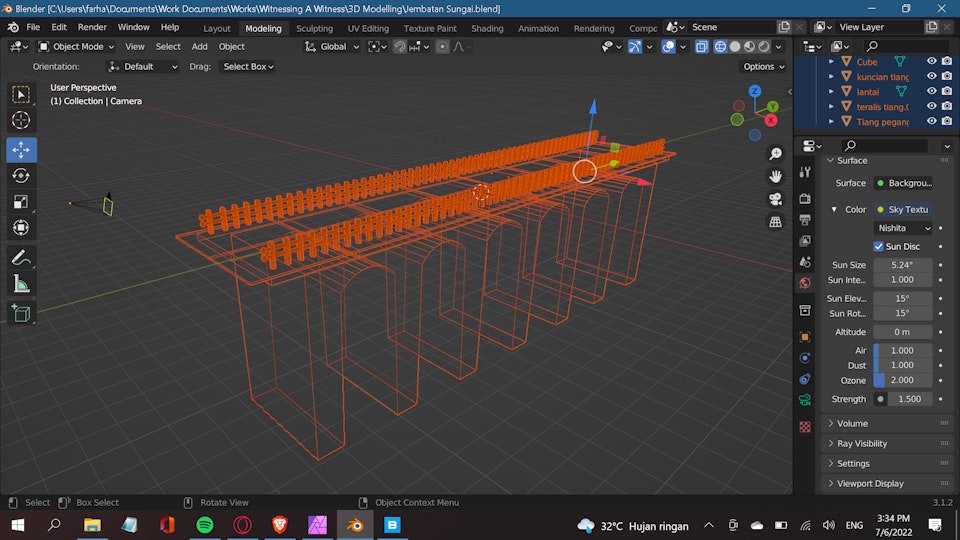The image size is (960, 540).
Task: Select the Measure tool
Action: [x=21, y=283]
